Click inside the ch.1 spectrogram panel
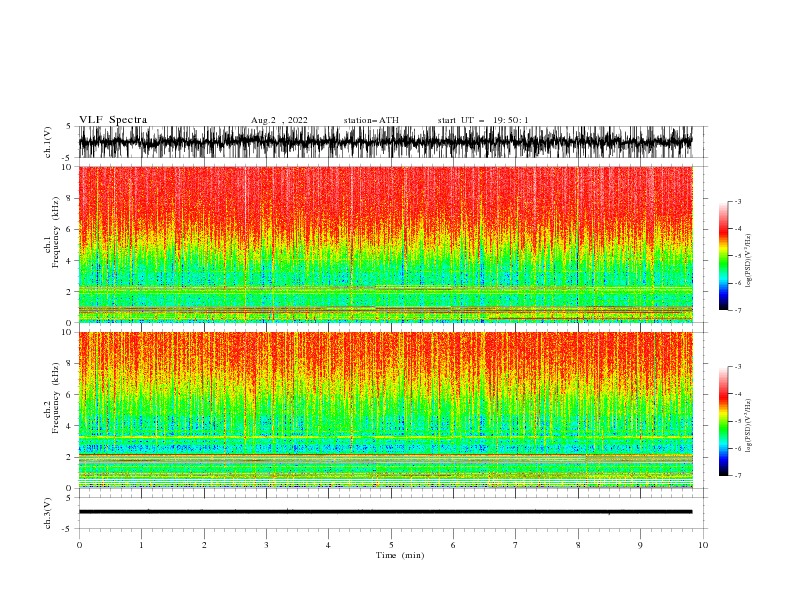The height and width of the screenshot is (612, 792). pyautogui.click(x=385, y=244)
